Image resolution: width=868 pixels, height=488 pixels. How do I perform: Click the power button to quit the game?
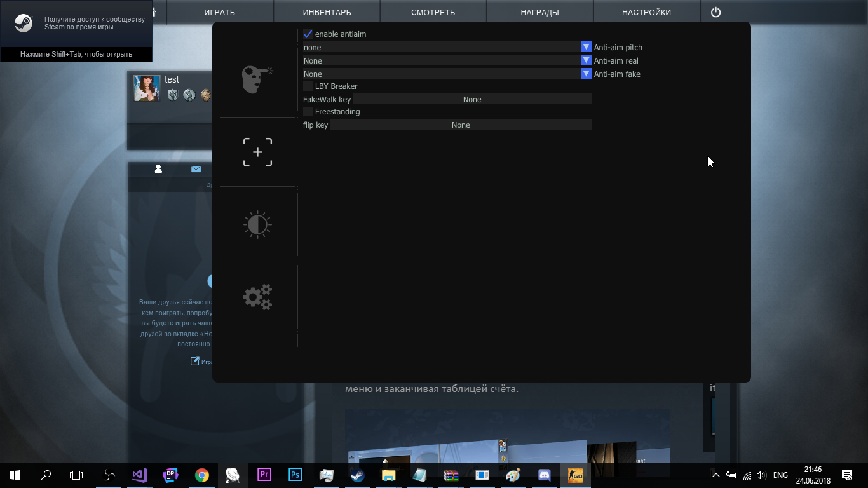715,11
